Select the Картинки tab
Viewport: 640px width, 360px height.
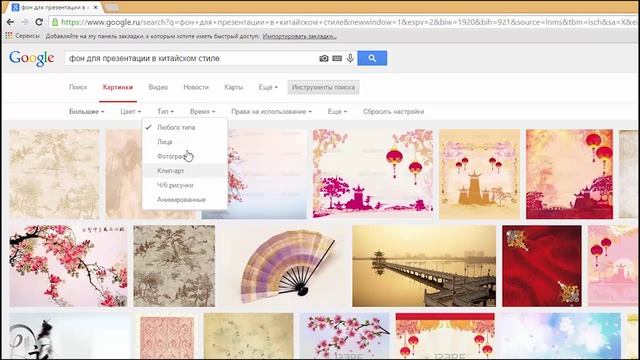click(118, 87)
